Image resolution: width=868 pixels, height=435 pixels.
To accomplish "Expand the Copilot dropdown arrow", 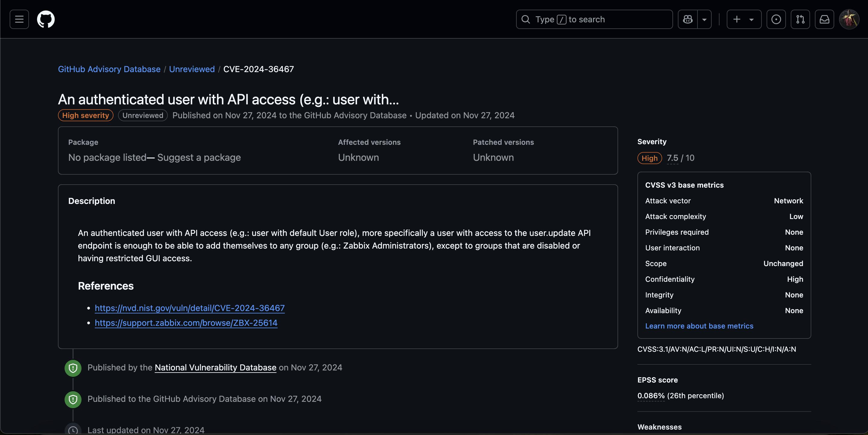I will 705,19.
